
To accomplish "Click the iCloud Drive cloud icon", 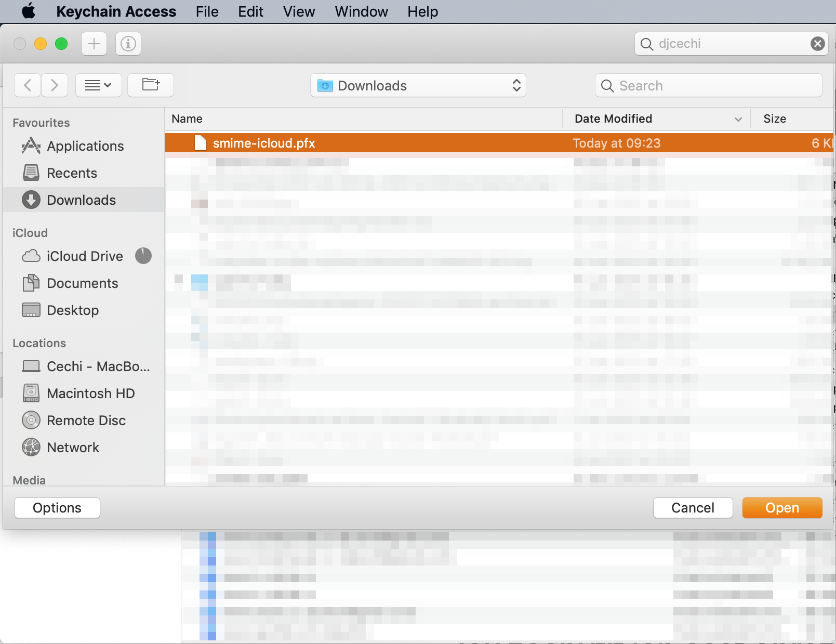I will coord(31,256).
